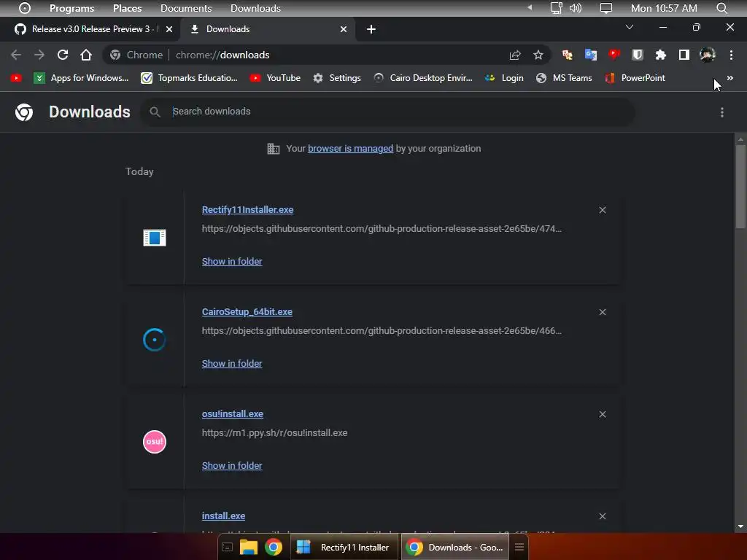Close the Downloads browser tab
Image resolution: width=747 pixels, height=560 pixels.
pos(344,29)
